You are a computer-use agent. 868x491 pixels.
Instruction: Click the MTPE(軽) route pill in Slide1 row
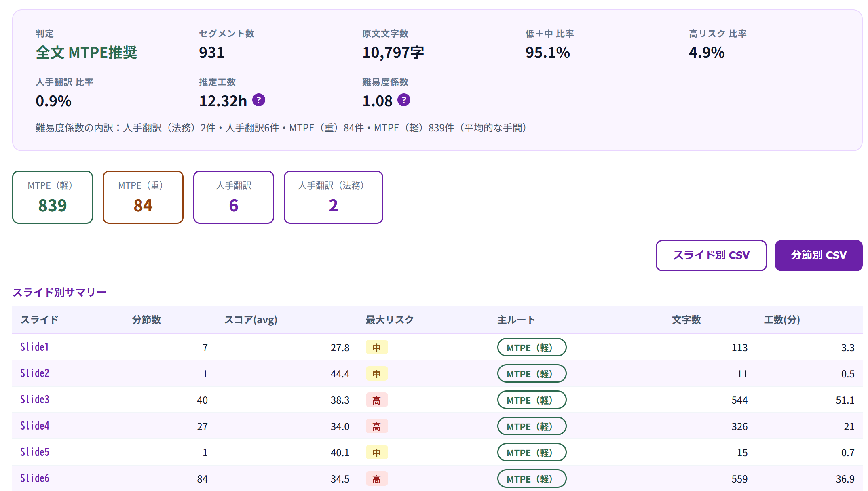[x=532, y=348]
